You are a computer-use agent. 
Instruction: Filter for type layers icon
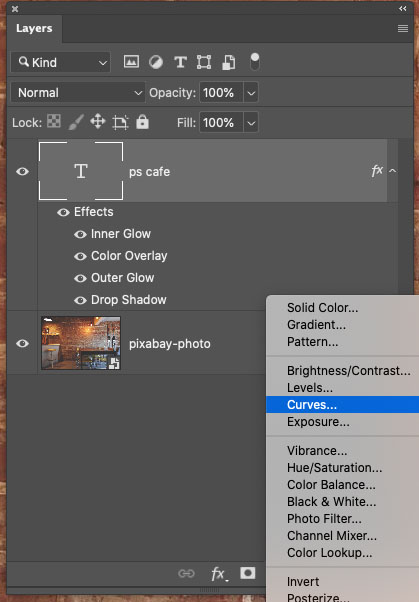coord(180,62)
